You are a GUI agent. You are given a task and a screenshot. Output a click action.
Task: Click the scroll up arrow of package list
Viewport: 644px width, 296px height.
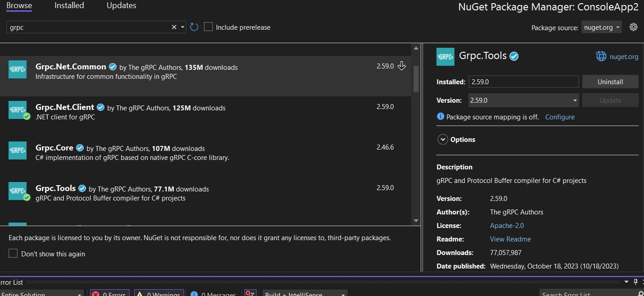tap(416, 48)
